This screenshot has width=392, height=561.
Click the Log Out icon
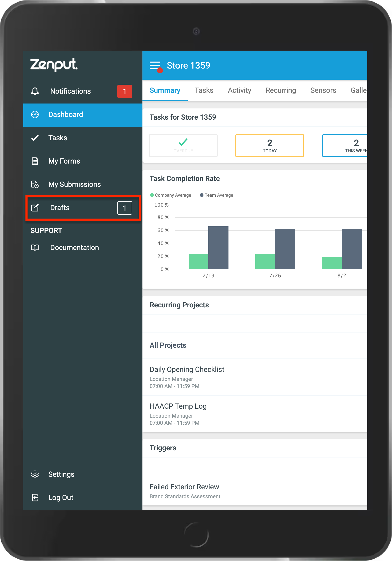35,497
